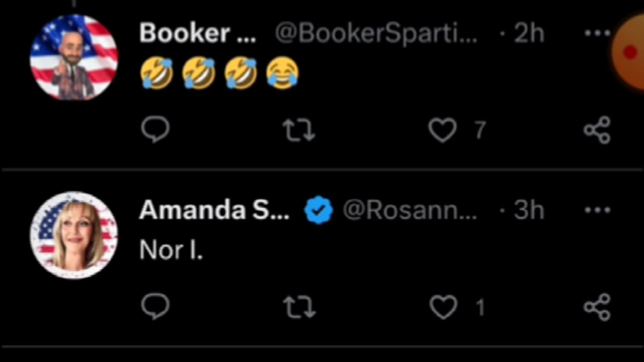Open Amanda's profile picture
Image resolution: width=644 pixels, height=362 pixels.
click(74, 235)
